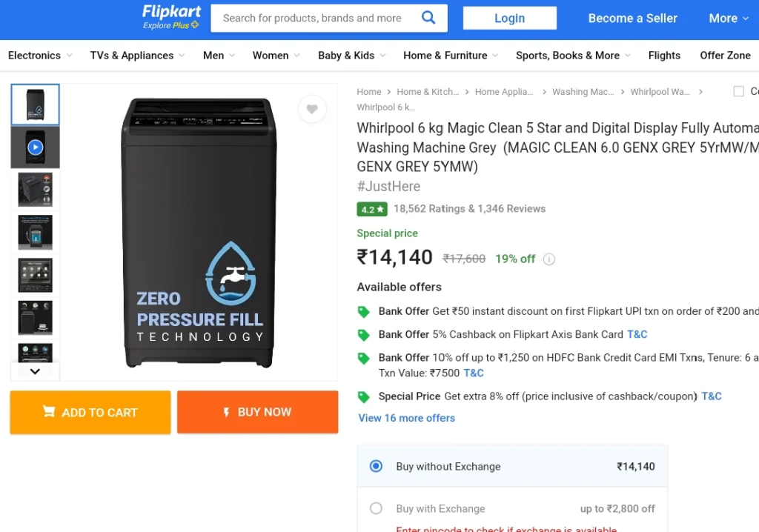Image resolution: width=759 pixels, height=532 pixels.
Task: Expand the More dropdown in header
Action: click(729, 19)
